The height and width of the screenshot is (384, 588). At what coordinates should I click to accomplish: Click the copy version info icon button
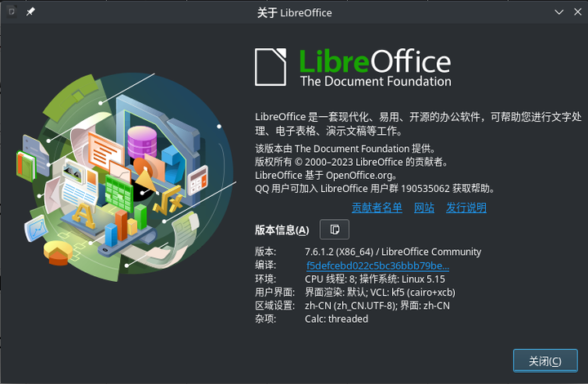(335, 230)
